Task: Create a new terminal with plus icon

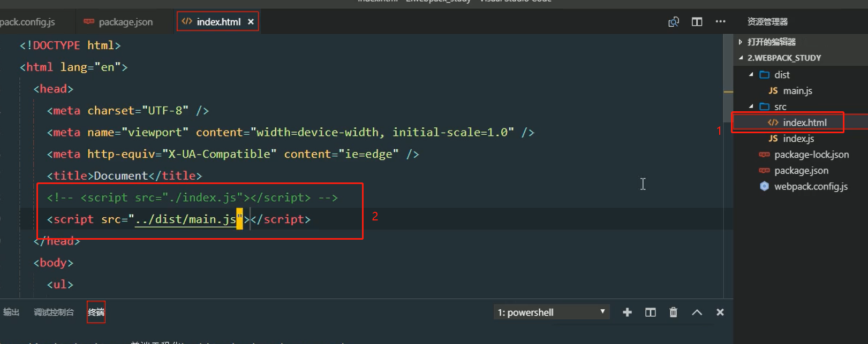Action: (x=627, y=312)
